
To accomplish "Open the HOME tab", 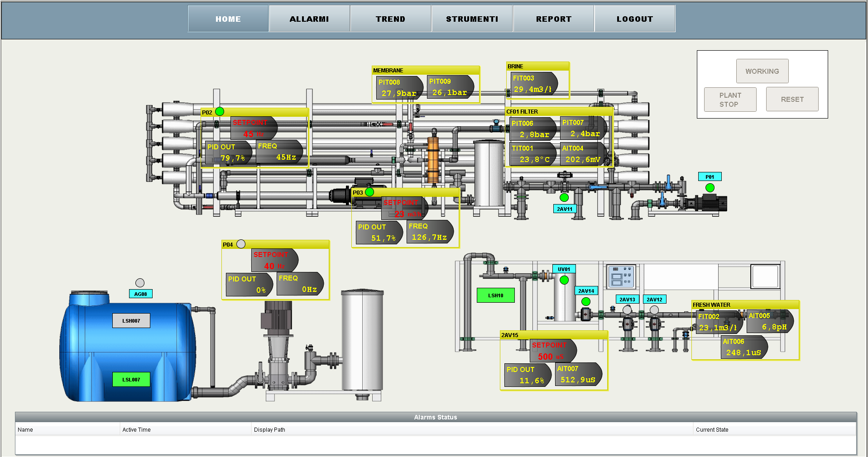I will click(x=228, y=19).
